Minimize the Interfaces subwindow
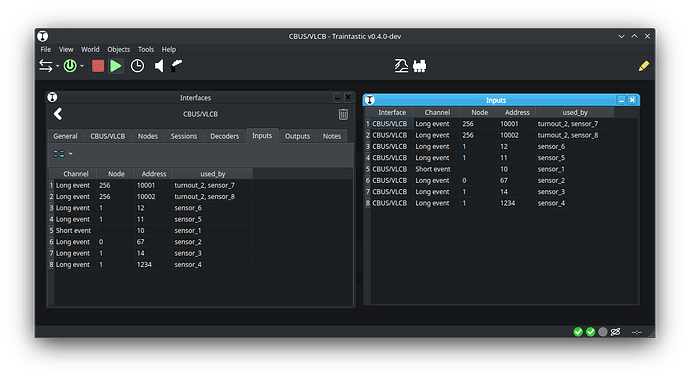 (338, 97)
